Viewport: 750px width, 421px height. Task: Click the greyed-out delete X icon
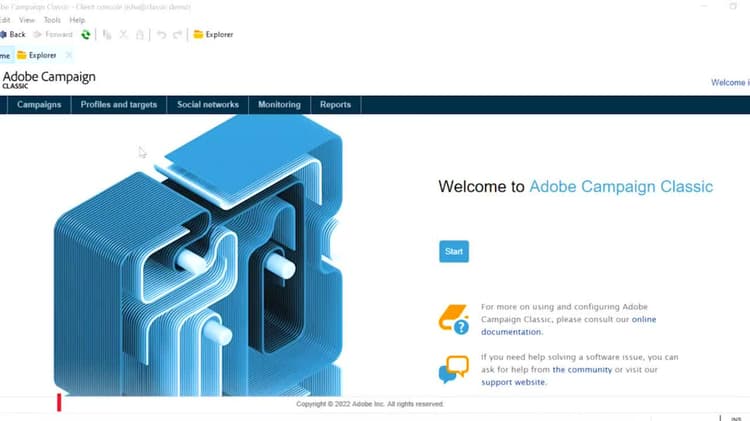123,34
